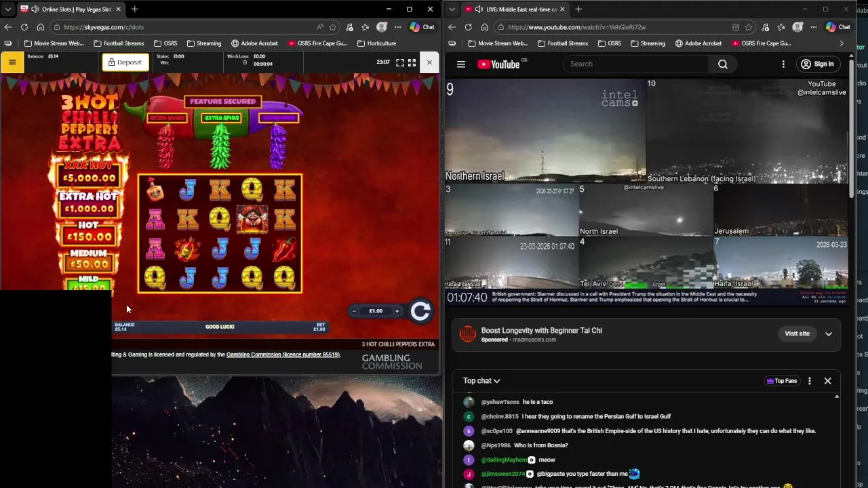
Task: Open the Gambling Commission licence number link
Action: tap(283, 354)
